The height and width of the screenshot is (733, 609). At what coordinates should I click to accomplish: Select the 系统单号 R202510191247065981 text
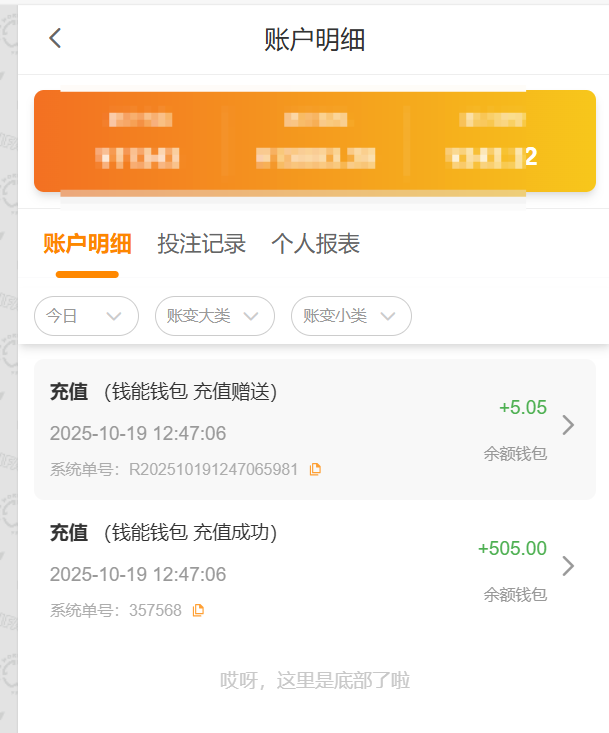click(213, 469)
